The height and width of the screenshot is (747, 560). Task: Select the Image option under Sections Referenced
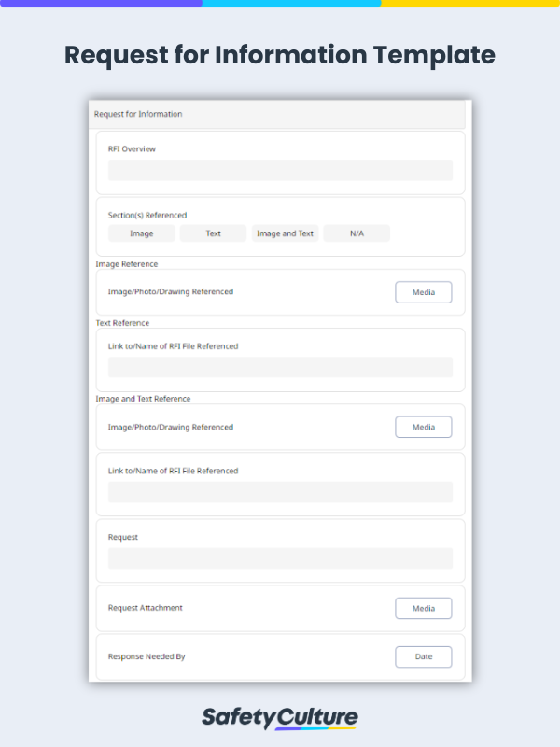click(141, 233)
